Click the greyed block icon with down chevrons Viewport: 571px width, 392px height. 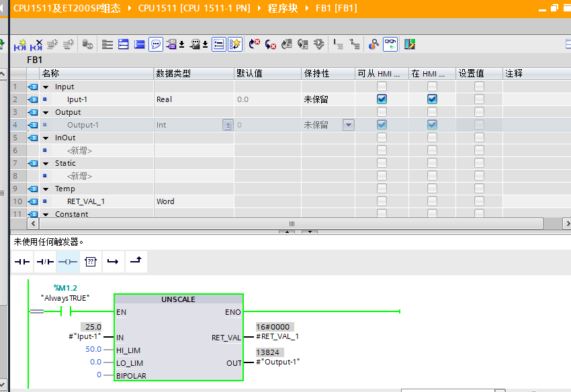pyautogui.click(x=319, y=44)
